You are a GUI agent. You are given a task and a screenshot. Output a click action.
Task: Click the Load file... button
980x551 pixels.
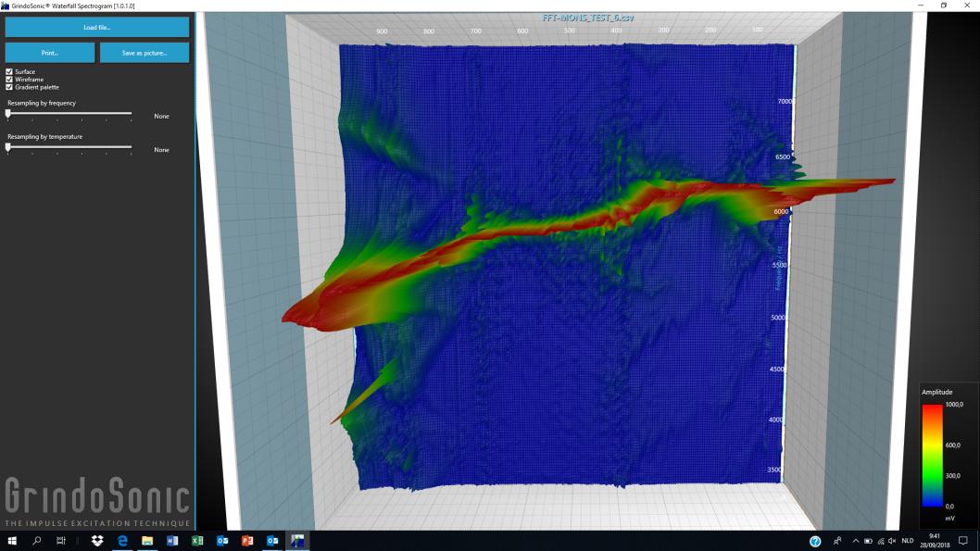click(97, 27)
